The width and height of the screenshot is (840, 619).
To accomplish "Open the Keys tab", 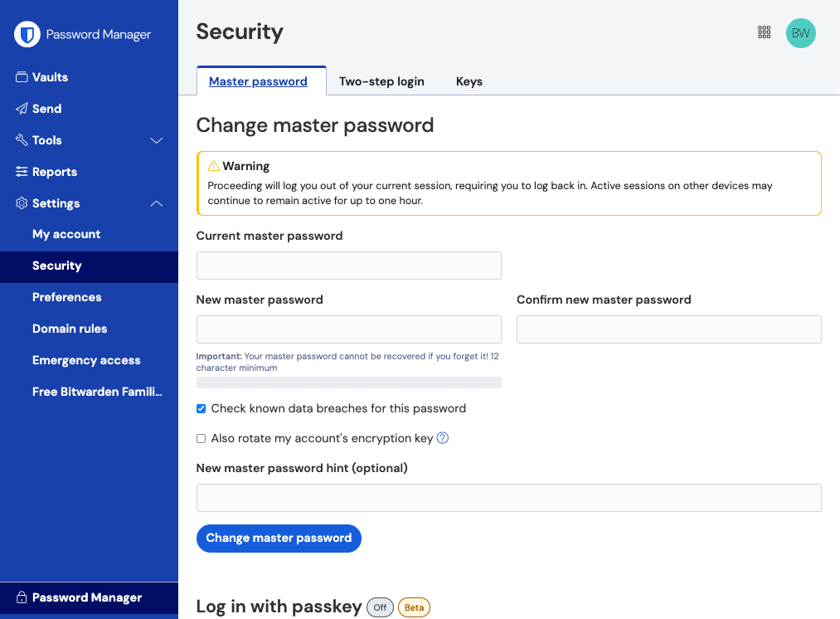I will pos(469,81).
